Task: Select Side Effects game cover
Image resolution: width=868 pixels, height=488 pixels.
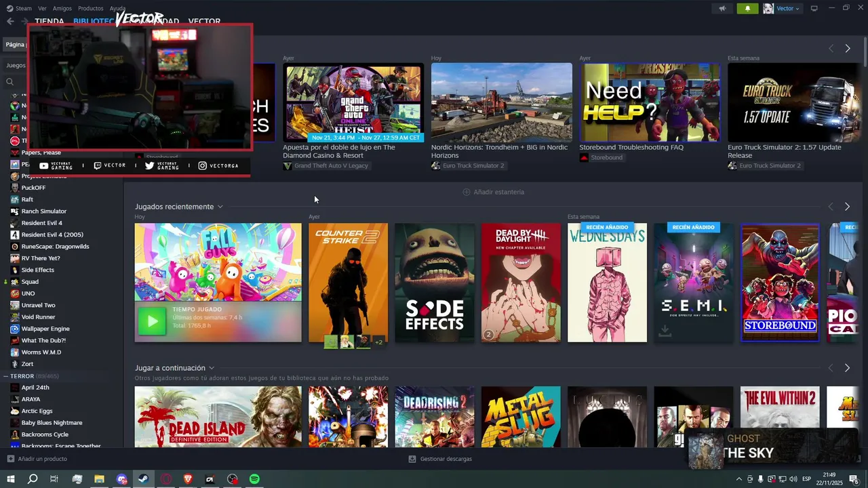Action: pos(435,283)
